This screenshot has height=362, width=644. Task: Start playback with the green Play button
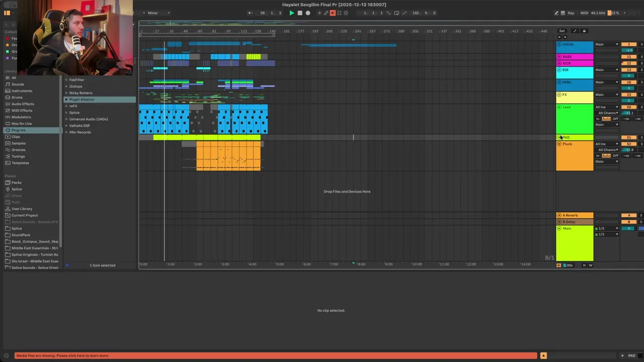tap(292, 13)
